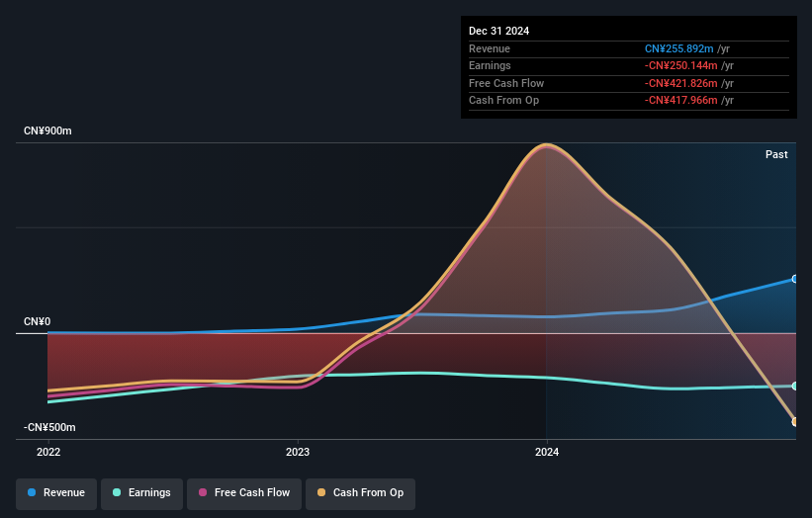Toggle the Earnings series legend button

click(141, 493)
